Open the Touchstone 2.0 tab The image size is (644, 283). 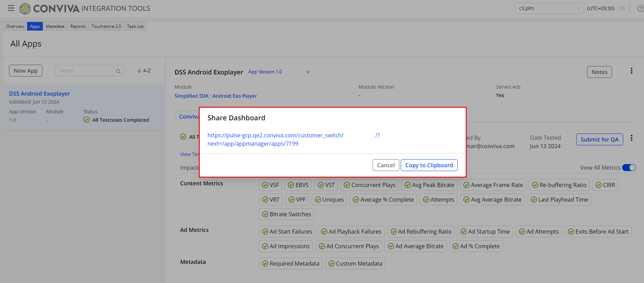[106, 26]
